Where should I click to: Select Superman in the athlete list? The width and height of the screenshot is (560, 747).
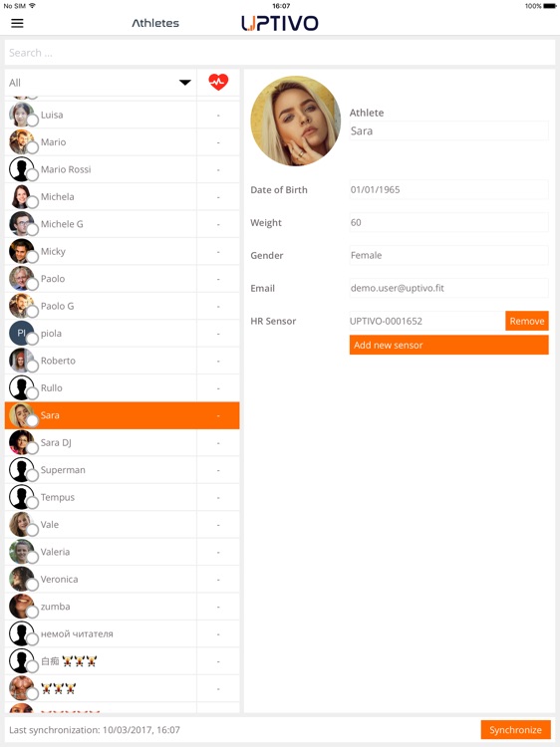(122, 470)
